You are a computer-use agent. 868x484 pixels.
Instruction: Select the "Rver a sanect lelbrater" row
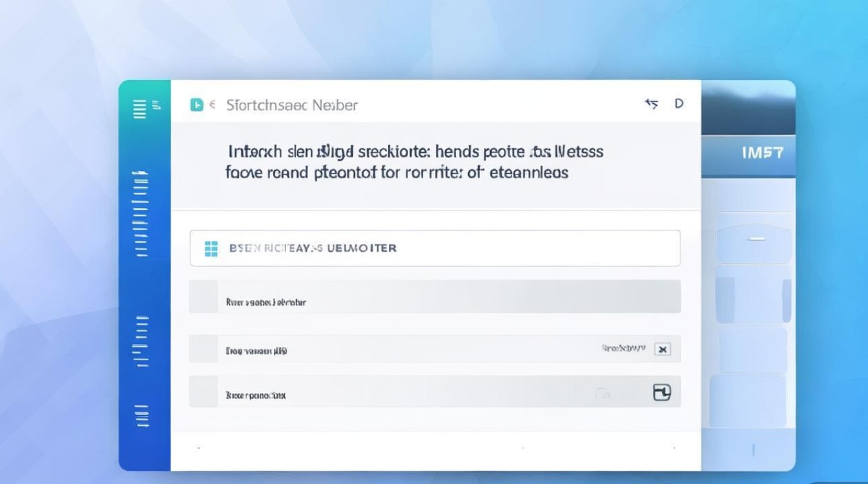435,296
